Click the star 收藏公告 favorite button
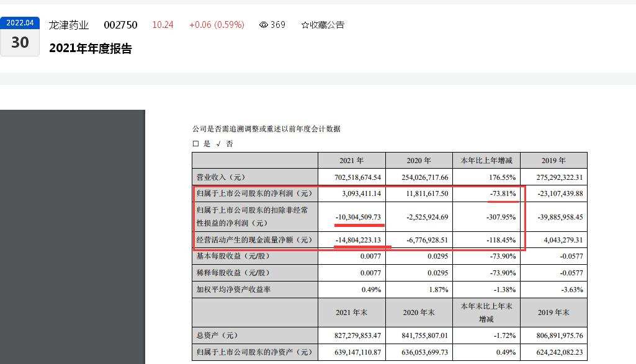This screenshot has width=636, height=364. pyautogui.click(x=323, y=25)
